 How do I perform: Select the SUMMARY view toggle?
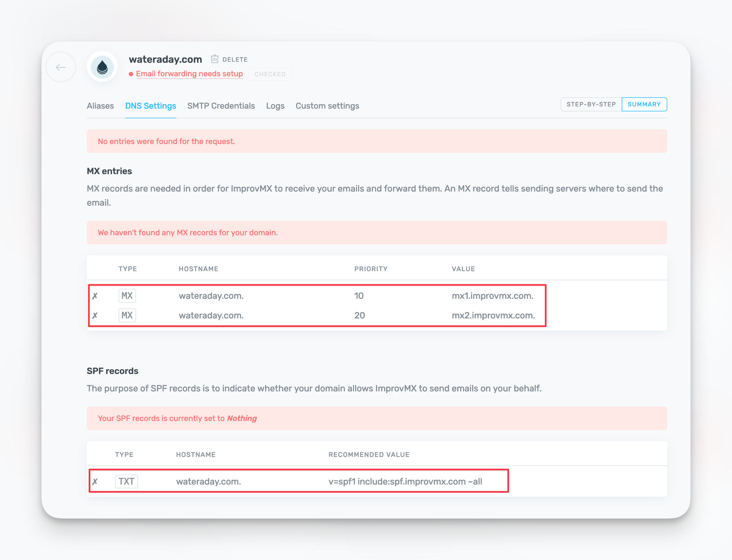point(644,104)
